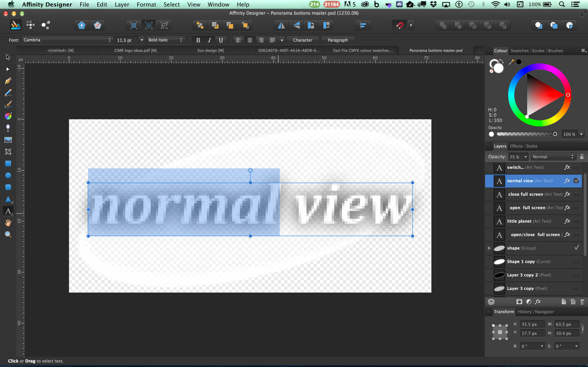
Task: Open the font size dropdown arrow
Action: pyautogui.click(x=142, y=40)
